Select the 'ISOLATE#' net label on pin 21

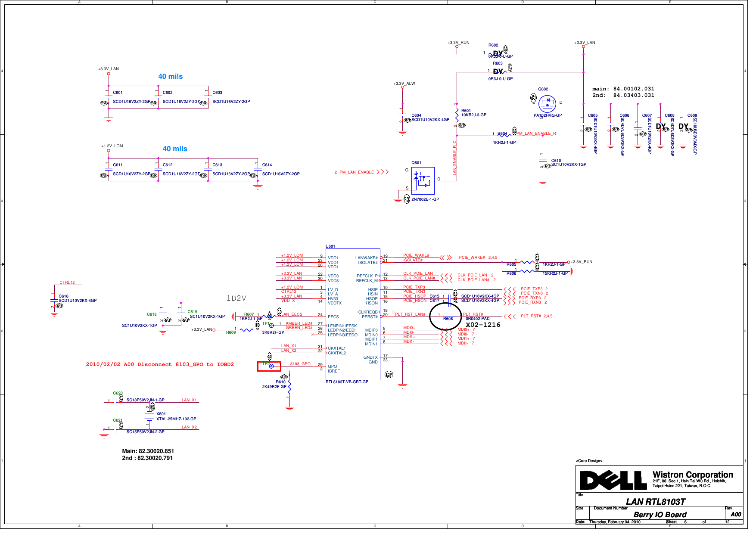(x=413, y=260)
